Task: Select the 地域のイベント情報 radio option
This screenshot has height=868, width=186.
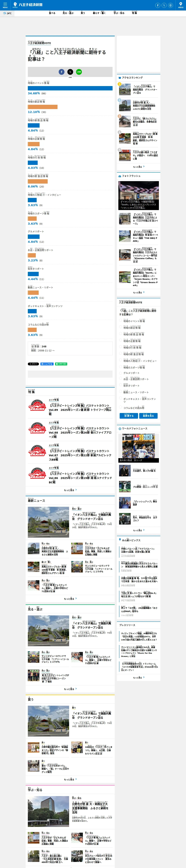Action: [x=121, y=320]
